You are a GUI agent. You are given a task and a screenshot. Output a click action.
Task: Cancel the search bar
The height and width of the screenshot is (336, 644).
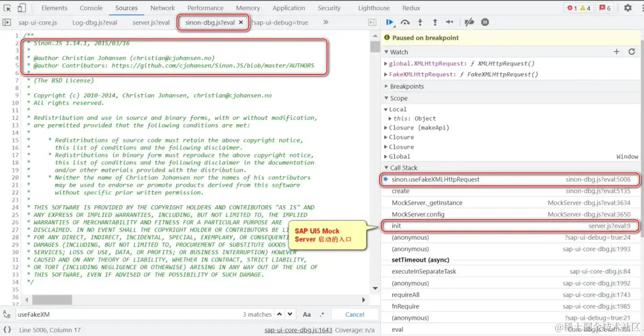tap(355, 315)
